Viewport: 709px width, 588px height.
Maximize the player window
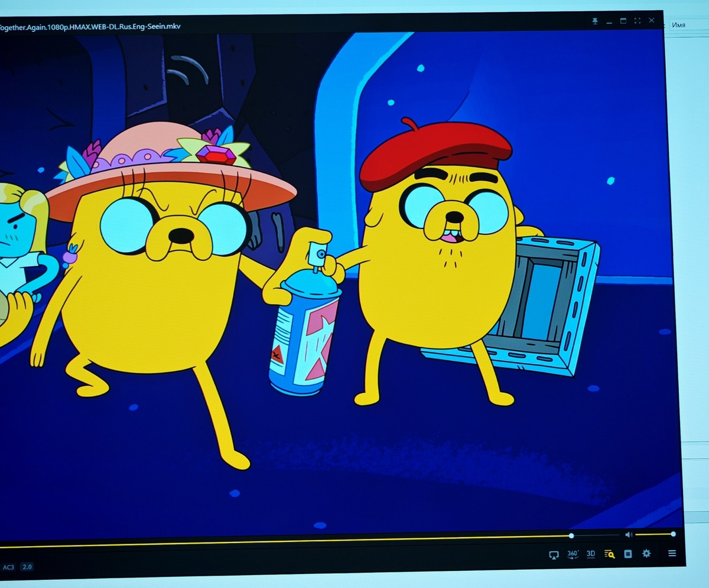click(x=623, y=21)
